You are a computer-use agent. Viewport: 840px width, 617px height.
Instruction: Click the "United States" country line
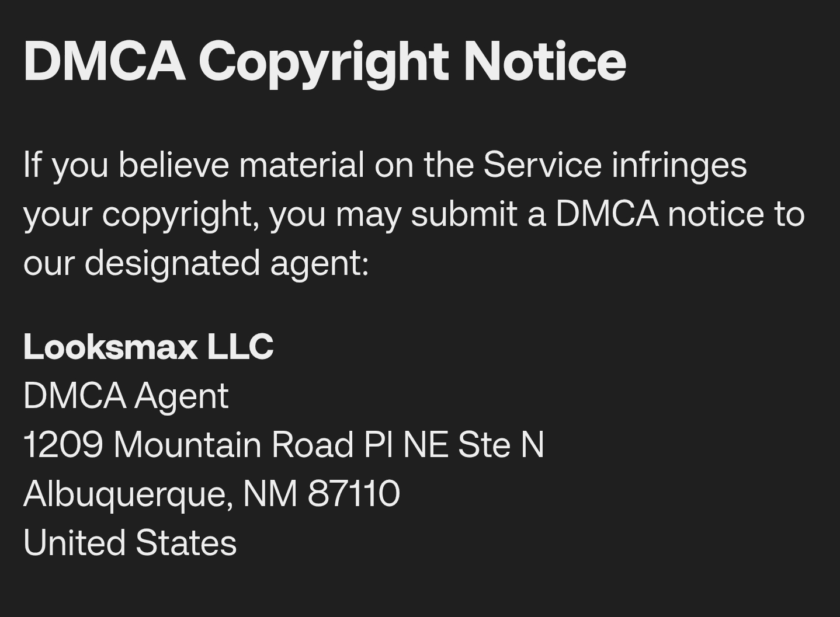[130, 543]
